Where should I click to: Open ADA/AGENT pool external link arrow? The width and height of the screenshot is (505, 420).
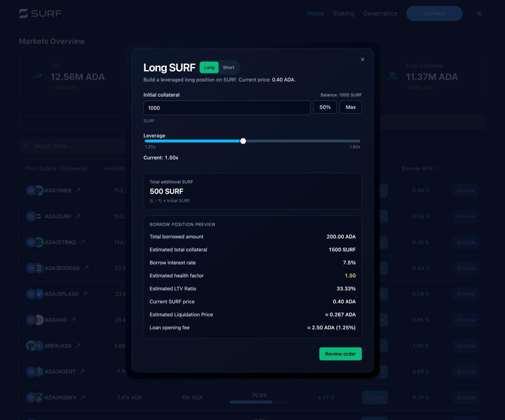point(82,372)
